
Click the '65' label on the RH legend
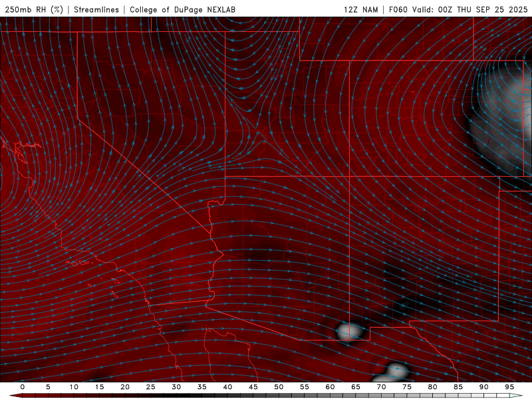356,387
